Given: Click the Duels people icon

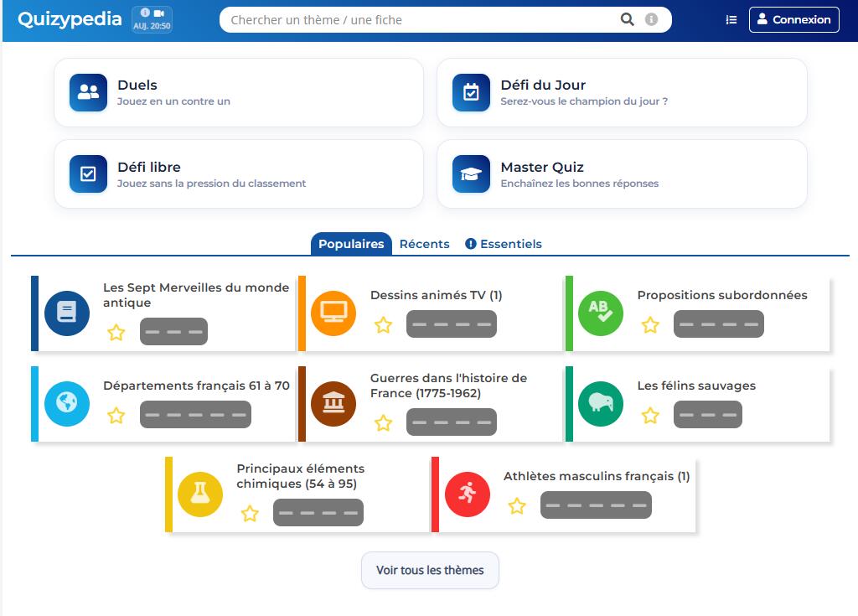Looking at the screenshot, I should click(x=88, y=92).
